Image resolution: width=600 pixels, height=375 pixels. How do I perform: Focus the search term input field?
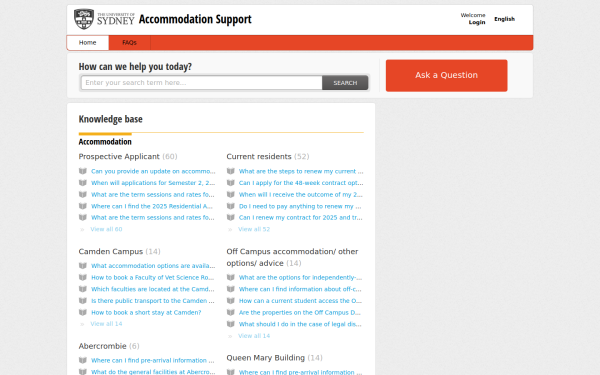click(201, 83)
